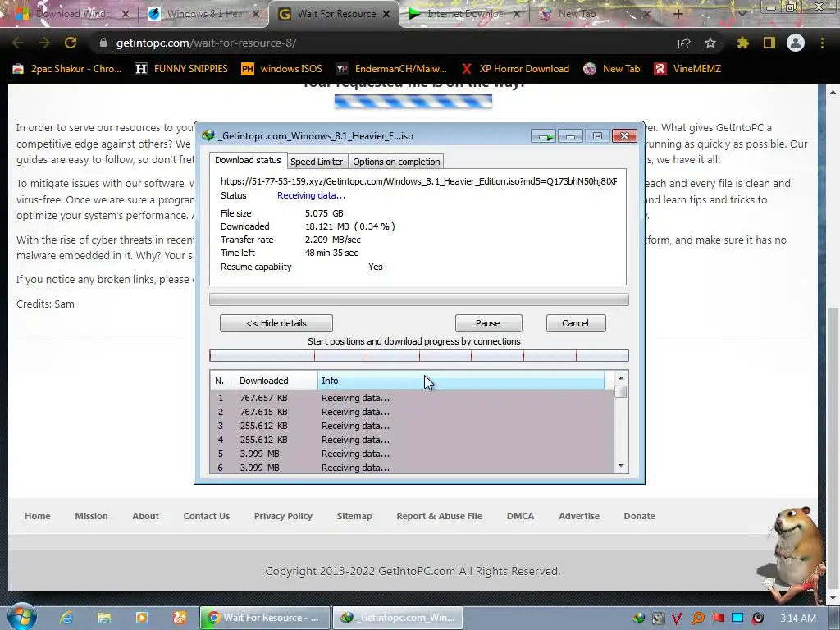Image resolution: width=840 pixels, height=630 pixels.
Task: Open the Contact Us footer link
Action: (x=206, y=516)
